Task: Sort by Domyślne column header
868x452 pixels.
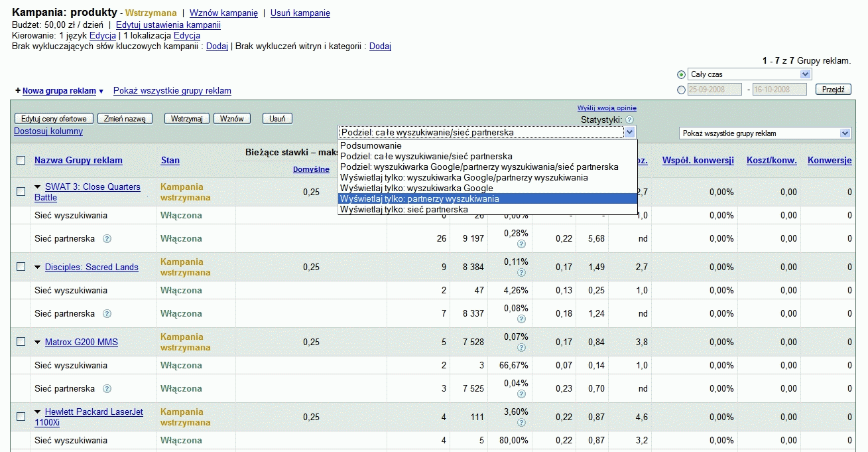Action: 311,169
